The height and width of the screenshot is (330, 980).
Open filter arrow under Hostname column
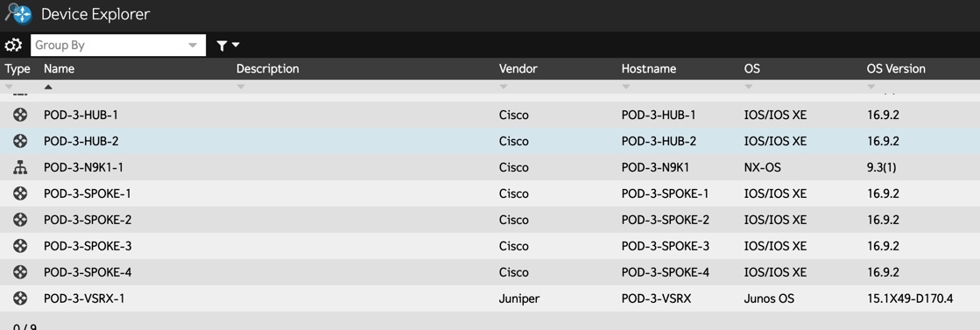point(625,87)
